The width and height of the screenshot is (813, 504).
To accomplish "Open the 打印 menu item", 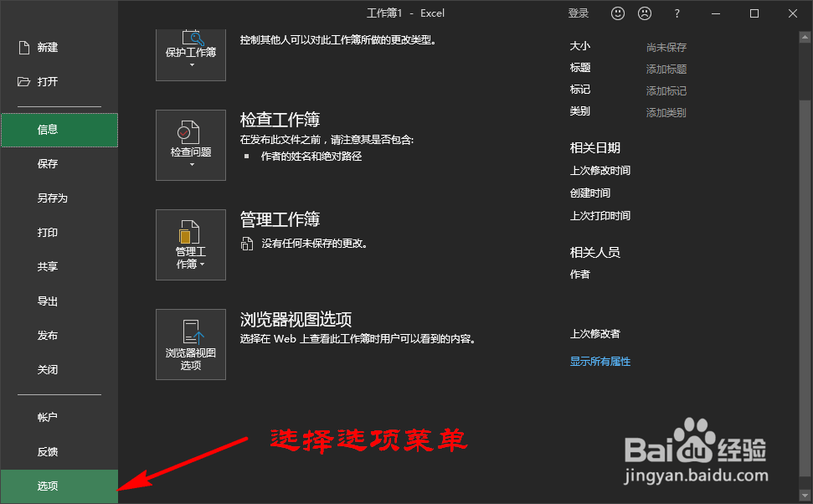I will (x=48, y=232).
